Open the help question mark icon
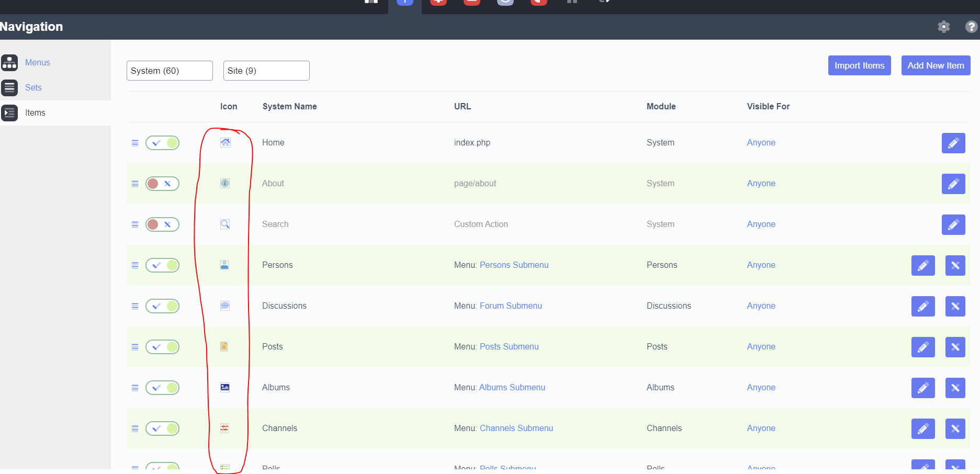Image resolution: width=980 pixels, height=474 pixels. click(971, 27)
